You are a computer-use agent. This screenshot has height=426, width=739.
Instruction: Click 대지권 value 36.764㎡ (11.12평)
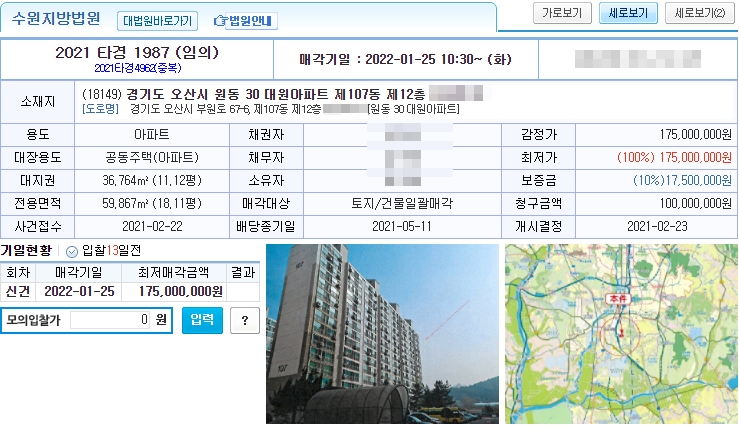pos(152,180)
